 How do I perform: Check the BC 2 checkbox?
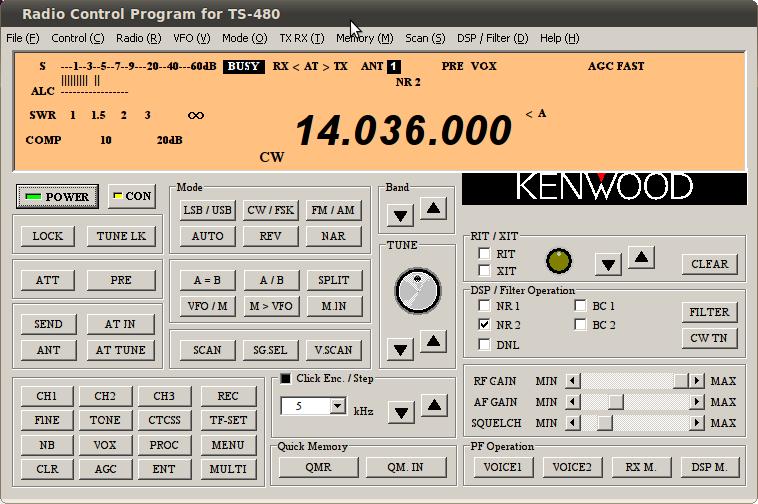point(580,324)
